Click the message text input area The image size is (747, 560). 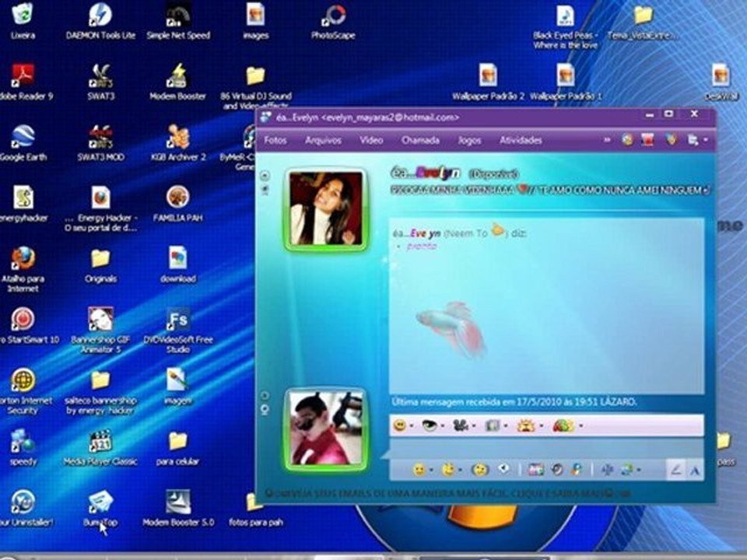click(546, 450)
